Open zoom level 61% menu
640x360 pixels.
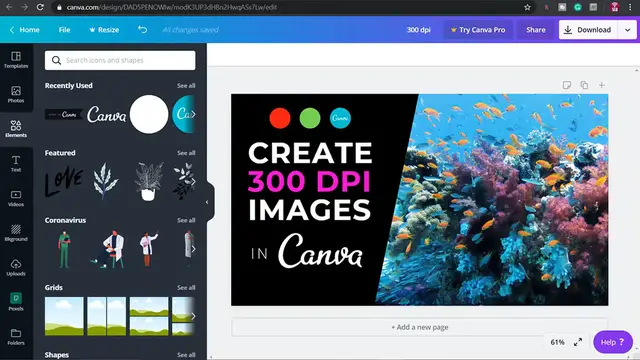(x=557, y=342)
